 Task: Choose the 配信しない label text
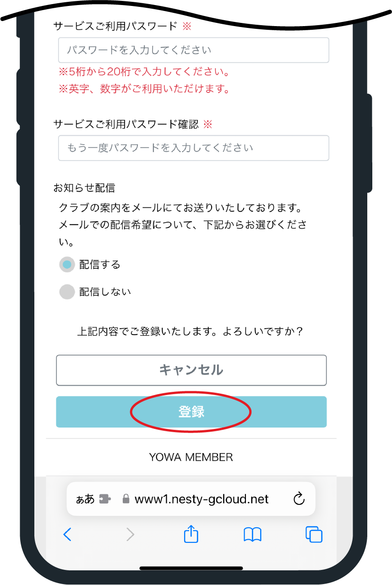pos(105,292)
